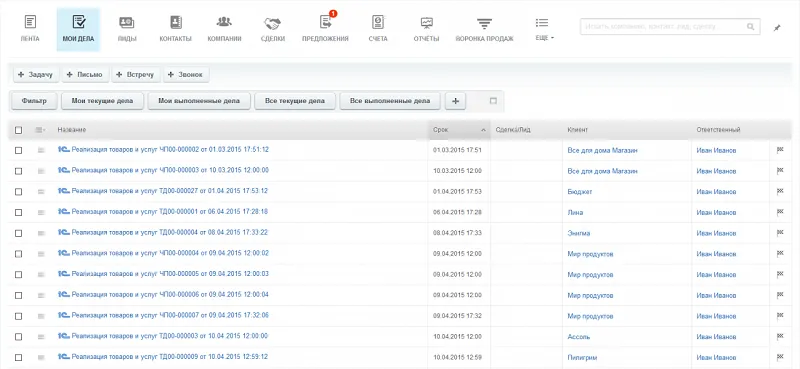The image size is (800, 369).
Task: Click flag icon for Энигма row
Action: pos(779,233)
